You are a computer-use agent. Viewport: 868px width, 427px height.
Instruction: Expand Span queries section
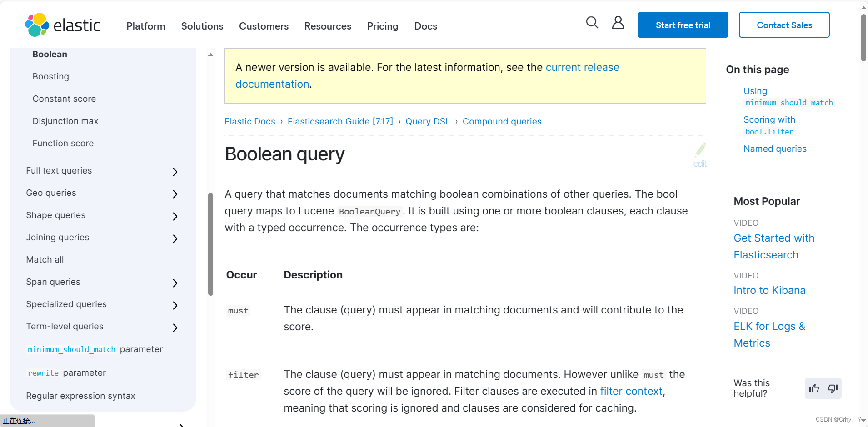pos(175,283)
